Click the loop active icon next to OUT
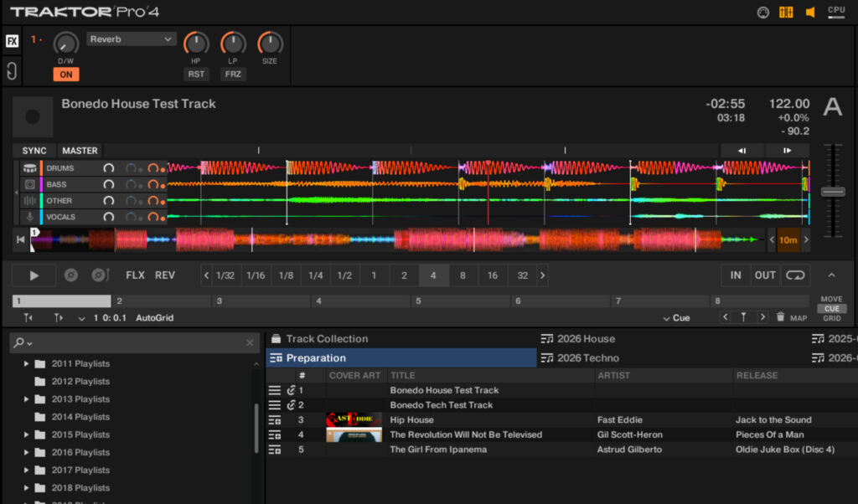This screenshot has width=858, height=504. 795,275
